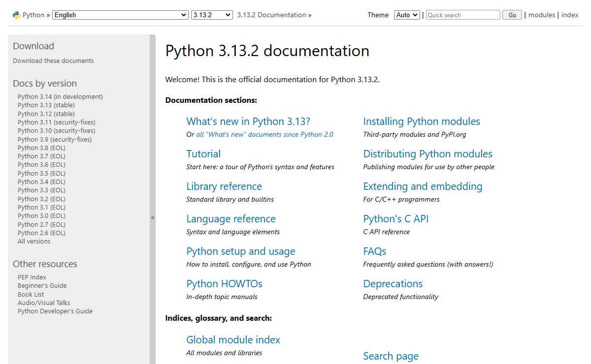Screen dimensions: 591x364
Task: Open Python 3.4 (EOL) docs
Action: point(41,182)
